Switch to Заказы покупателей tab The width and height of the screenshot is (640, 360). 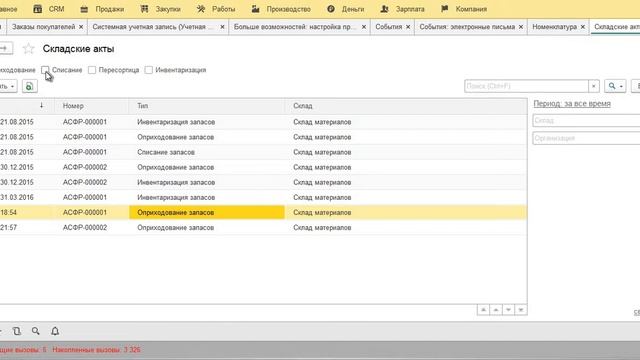pos(43,27)
